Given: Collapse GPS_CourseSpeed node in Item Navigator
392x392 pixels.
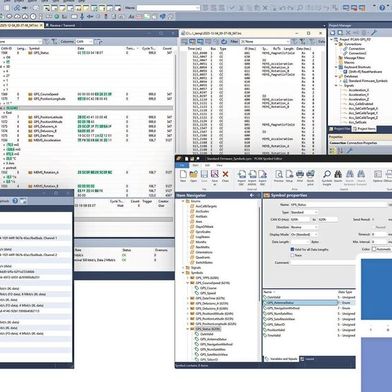Looking at the screenshot, I should pos(188,283).
